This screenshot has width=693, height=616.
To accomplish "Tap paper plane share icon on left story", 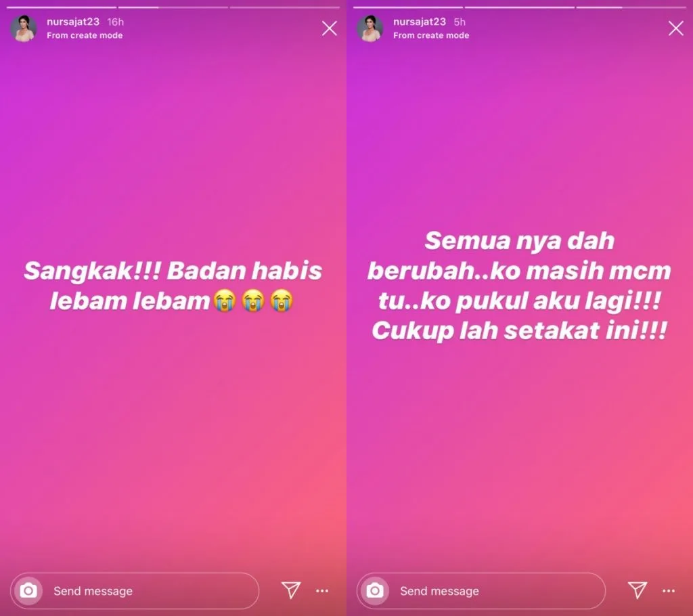I will click(291, 590).
